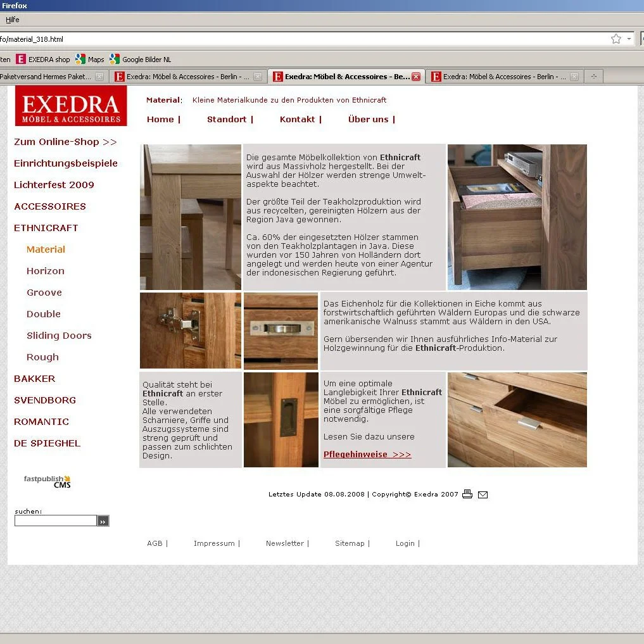Viewport: 644px width, 644px height.
Task: Click into the suchen search field
Action: [x=56, y=521]
